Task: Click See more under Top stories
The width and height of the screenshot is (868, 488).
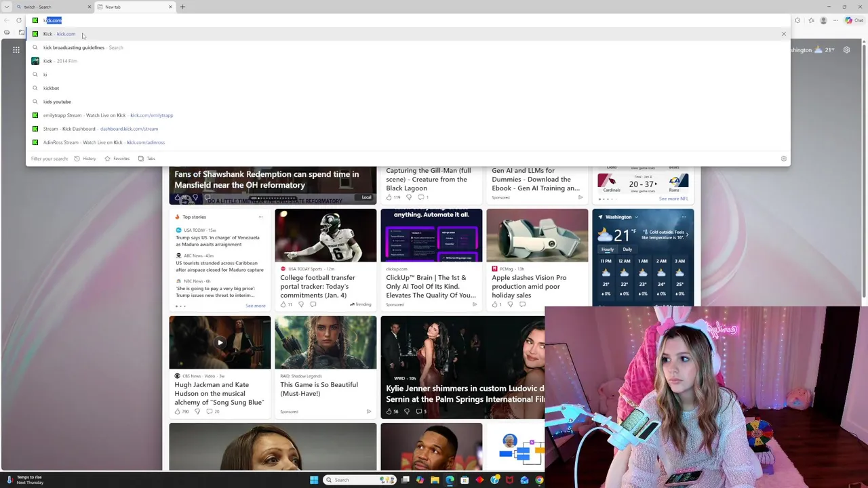Action: (x=255, y=306)
